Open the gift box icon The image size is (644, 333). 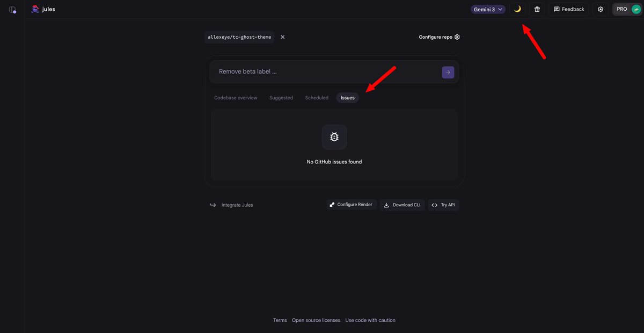pos(537,9)
